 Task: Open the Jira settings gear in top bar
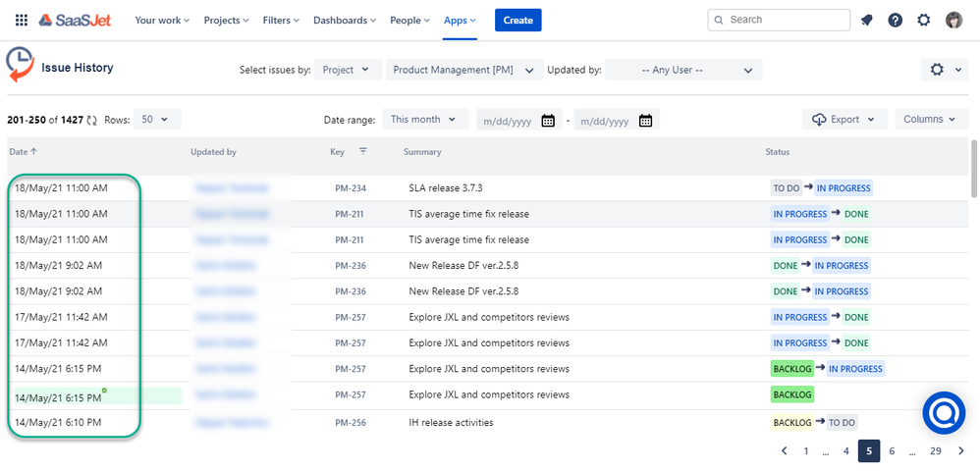(924, 20)
